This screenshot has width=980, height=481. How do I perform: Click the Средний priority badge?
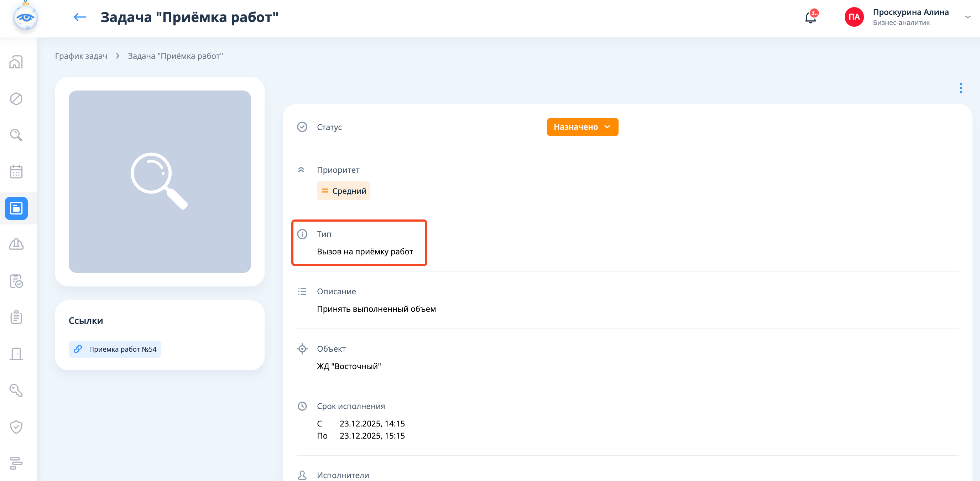click(x=343, y=191)
